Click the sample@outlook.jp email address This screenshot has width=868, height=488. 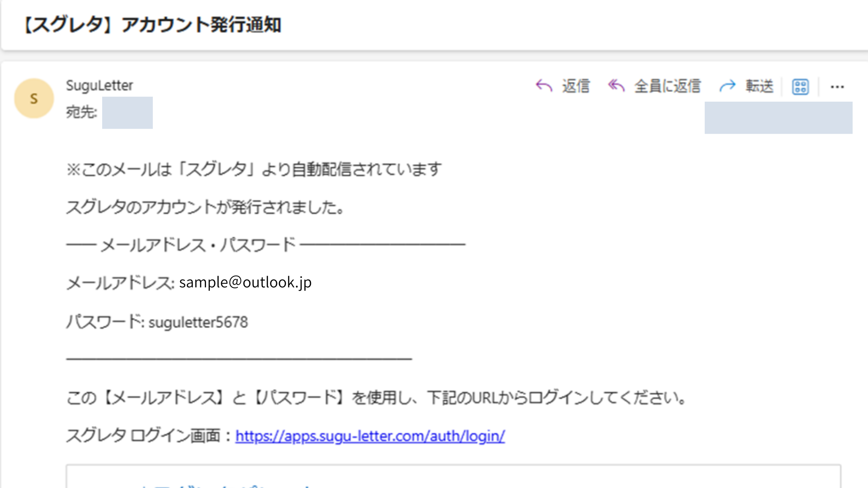(x=245, y=282)
